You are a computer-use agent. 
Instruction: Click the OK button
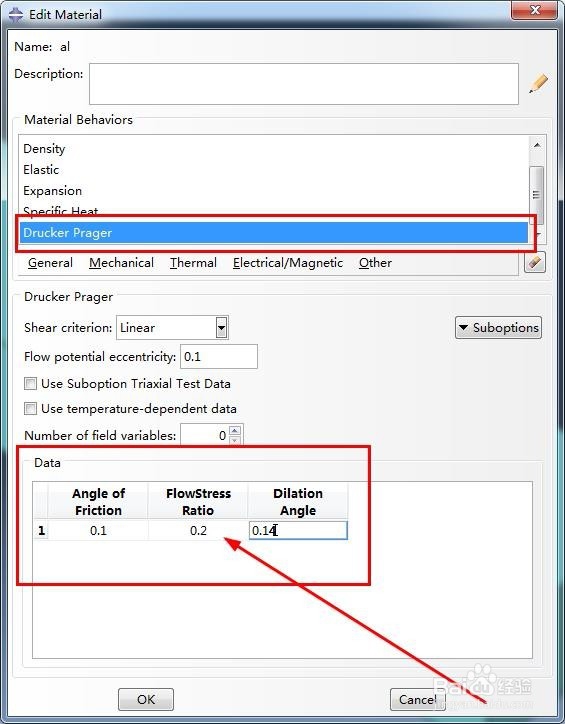tap(146, 699)
